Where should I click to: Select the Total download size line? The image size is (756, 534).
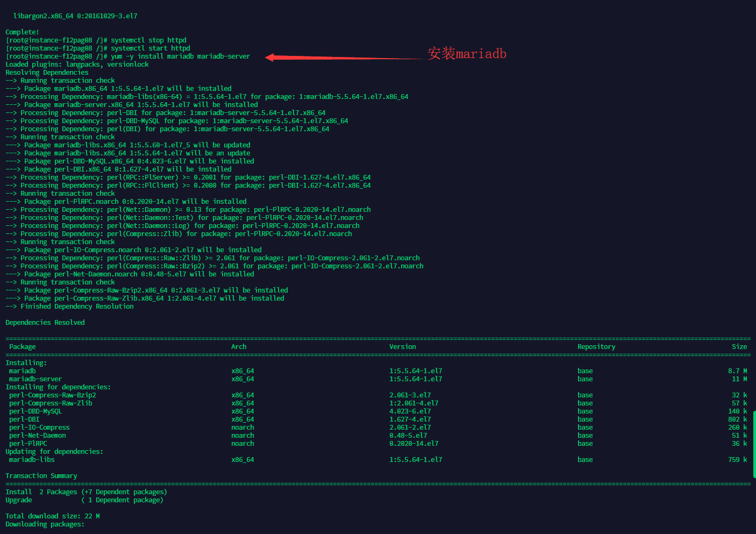(52, 516)
